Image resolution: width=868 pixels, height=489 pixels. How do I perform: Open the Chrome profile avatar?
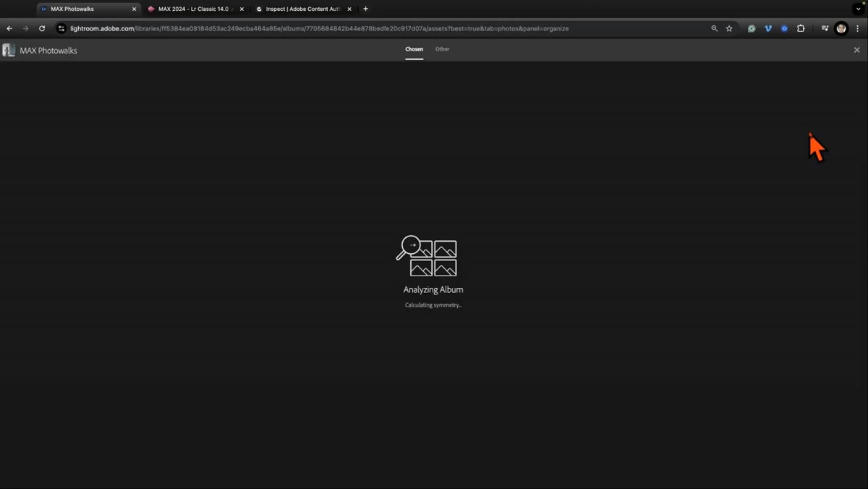click(841, 28)
